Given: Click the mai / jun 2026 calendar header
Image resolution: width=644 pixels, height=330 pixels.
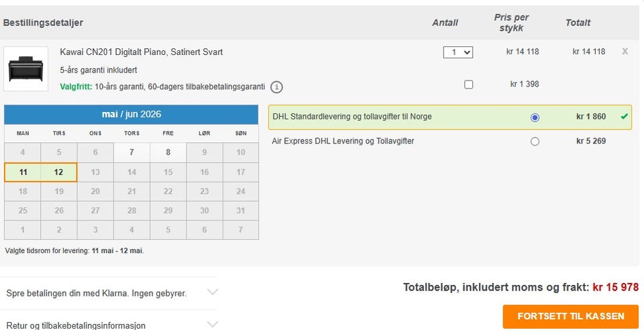Looking at the screenshot, I should pos(131,114).
